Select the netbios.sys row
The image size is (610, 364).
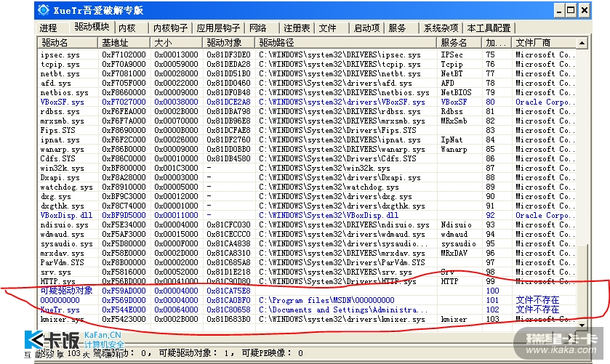[x=307, y=92]
